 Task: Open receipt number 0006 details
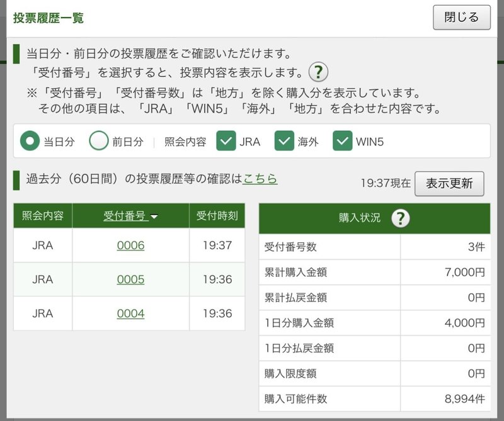[130, 245]
